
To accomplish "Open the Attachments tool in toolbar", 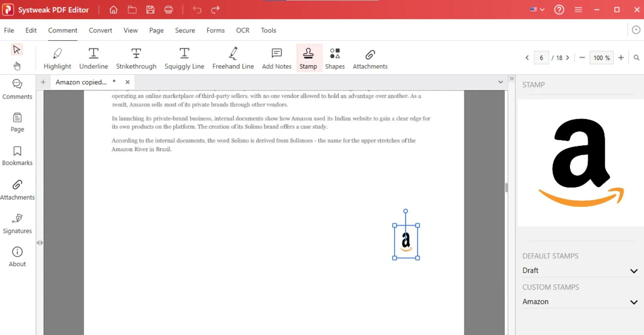I will pos(370,58).
